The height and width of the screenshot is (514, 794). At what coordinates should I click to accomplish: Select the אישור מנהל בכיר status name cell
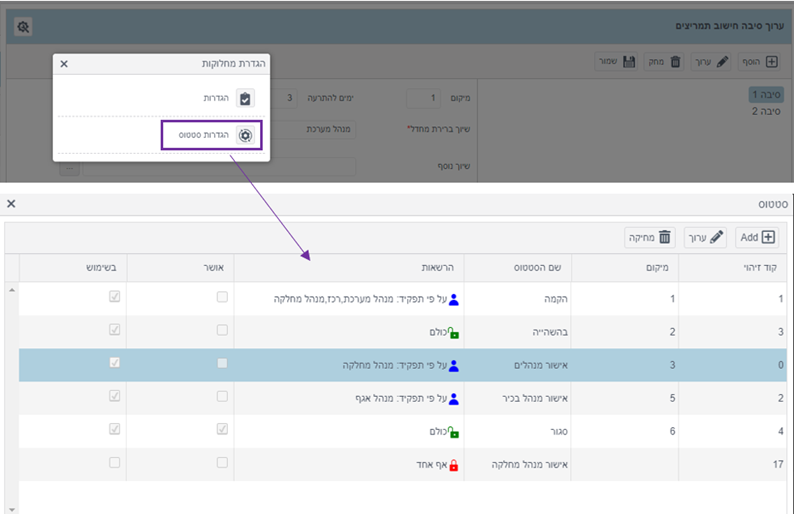pos(518,399)
